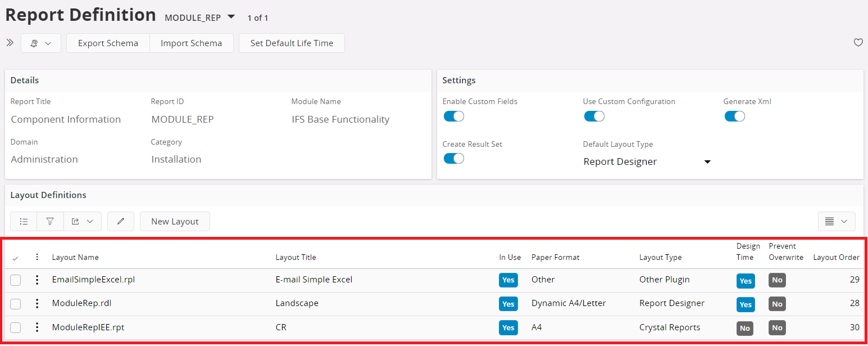868x346 pixels.
Task: Open the export share dropdown menu
Action: pyautogui.click(x=82, y=222)
